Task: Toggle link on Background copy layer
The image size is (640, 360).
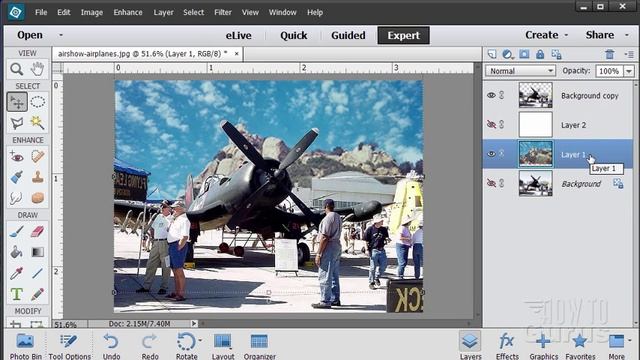Action: point(502,95)
